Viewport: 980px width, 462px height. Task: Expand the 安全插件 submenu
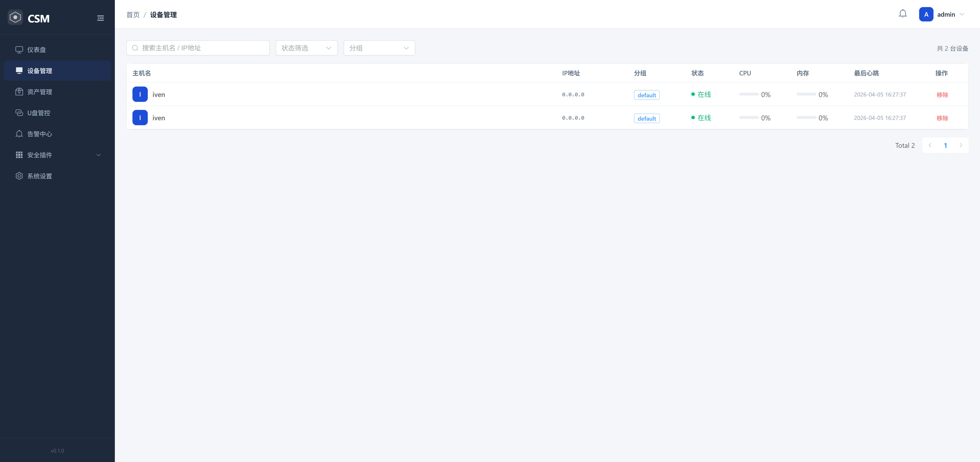57,155
